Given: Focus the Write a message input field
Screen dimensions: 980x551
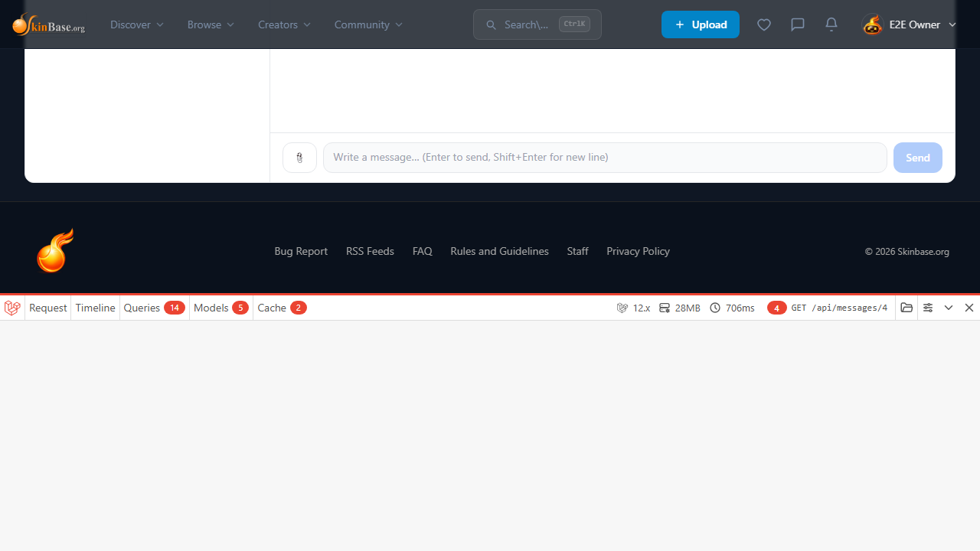Looking at the screenshot, I should [604, 158].
